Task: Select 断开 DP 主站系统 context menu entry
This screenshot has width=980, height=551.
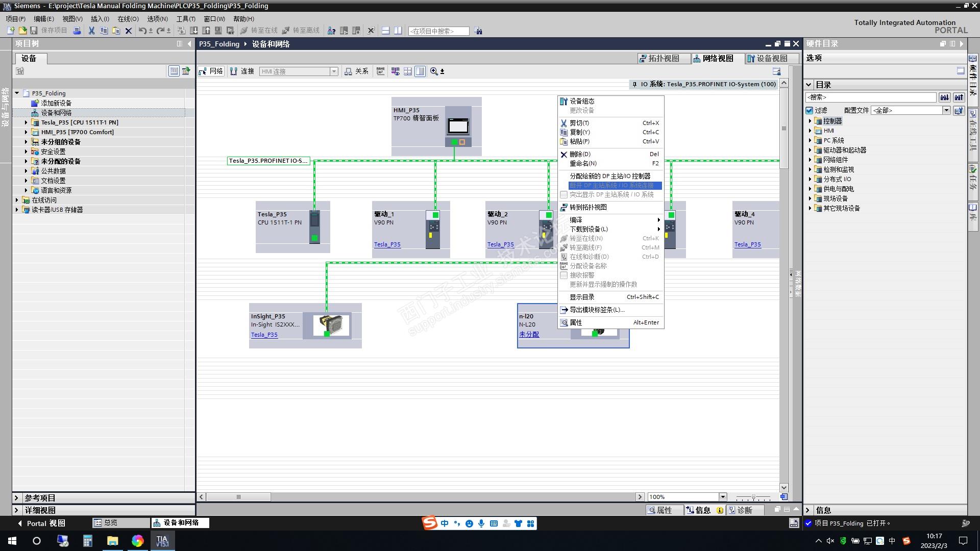Action: 611,186
